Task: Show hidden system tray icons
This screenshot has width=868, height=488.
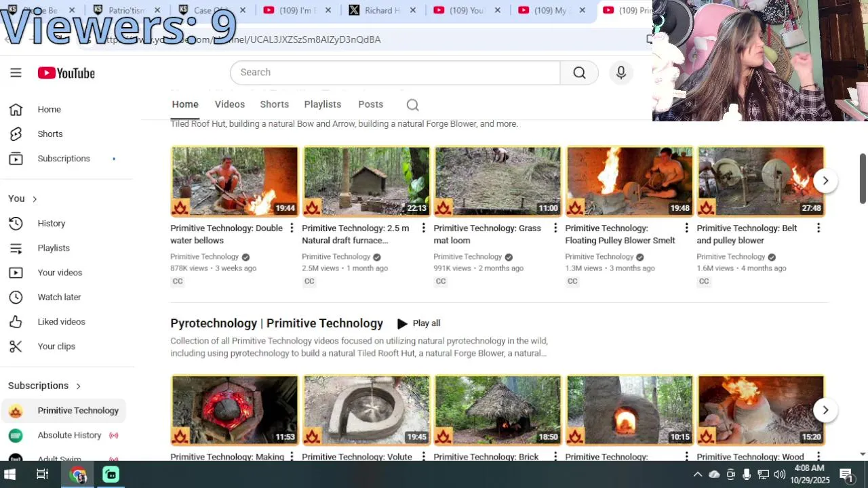Action: coord(697,474)
